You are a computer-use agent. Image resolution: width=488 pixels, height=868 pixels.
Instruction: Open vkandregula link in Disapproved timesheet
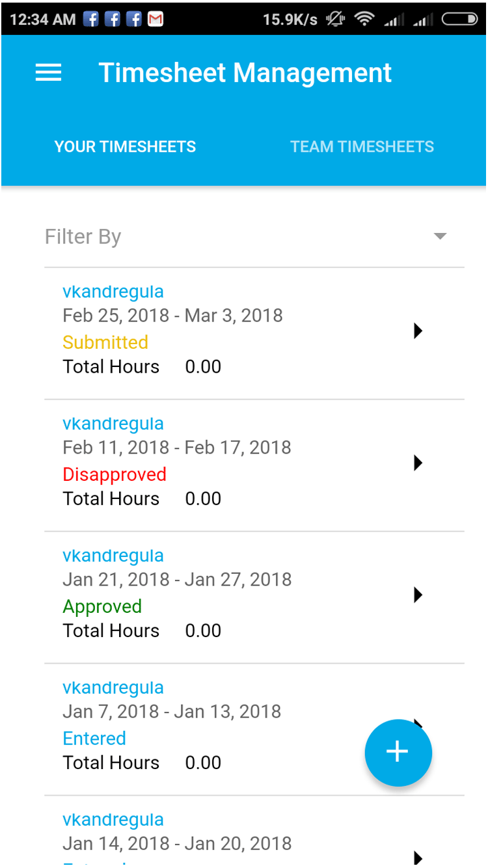click(113, 424)
